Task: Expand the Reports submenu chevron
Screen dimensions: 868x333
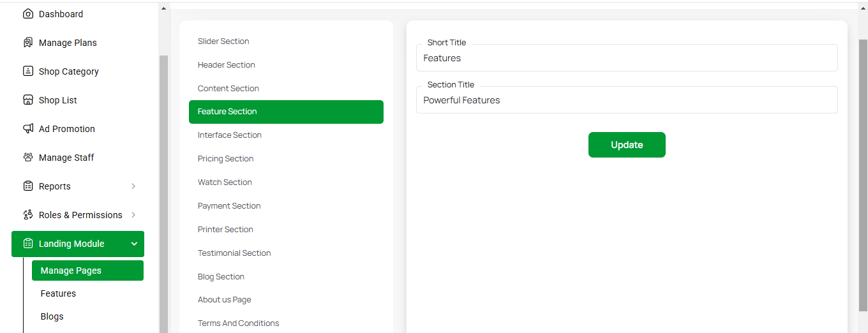Action: [133, 186]
